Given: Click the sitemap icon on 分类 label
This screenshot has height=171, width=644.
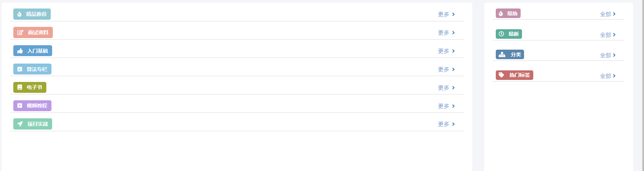Looking at the screenshot, I should click(x=502, y=54).
